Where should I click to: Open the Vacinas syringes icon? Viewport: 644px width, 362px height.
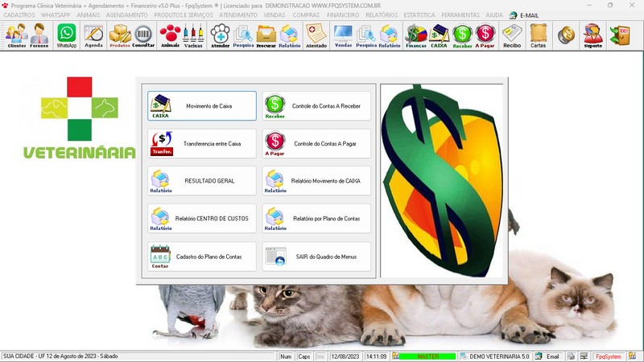pyautogui.click(x=193, y=35)
